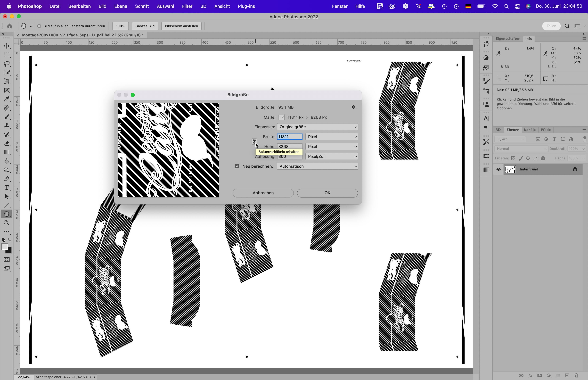588x380 pixels.
Task: Switch to the Pfade tab
Action: [x=546, y=130]
